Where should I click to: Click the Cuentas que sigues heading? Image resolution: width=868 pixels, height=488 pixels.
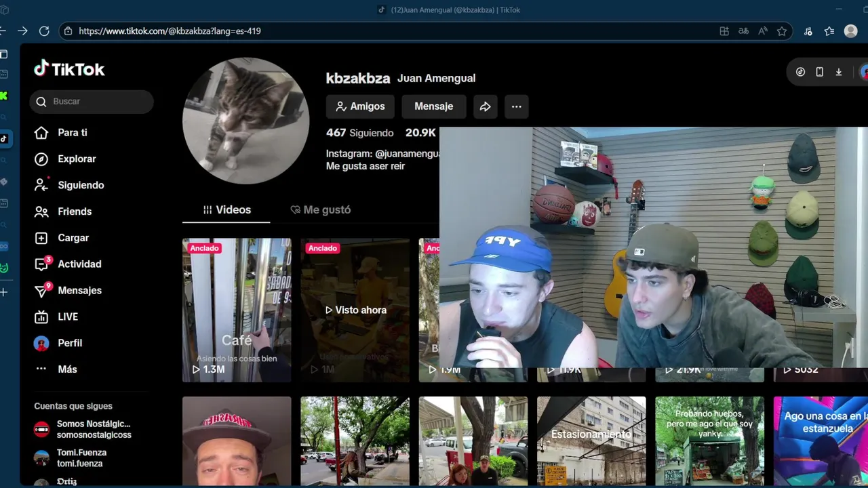coord(73,406)
